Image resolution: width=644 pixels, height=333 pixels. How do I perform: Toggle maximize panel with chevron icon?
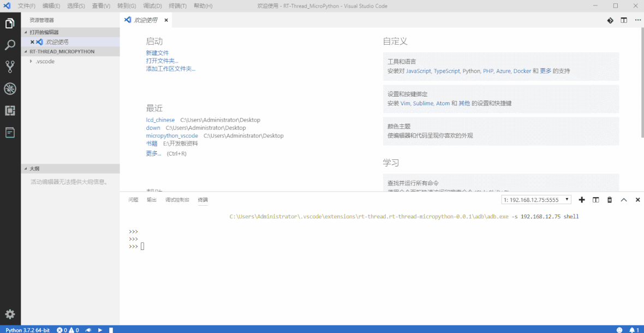624,199
